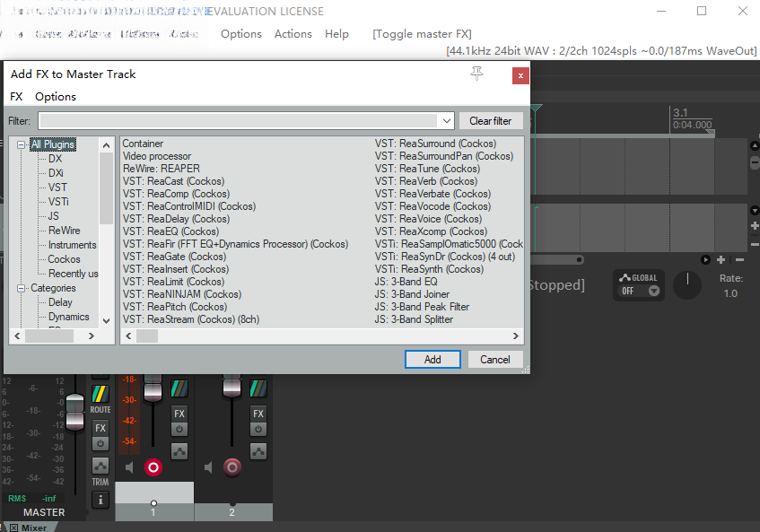The height and width of the screenshot is (532, 760).
Task: Toggle FX bypass power on track 2
Action: 258,430
